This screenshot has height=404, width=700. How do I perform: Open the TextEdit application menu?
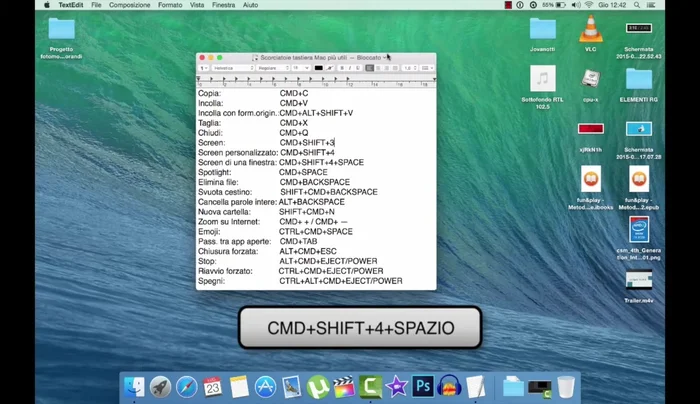(x=71, y=5)
